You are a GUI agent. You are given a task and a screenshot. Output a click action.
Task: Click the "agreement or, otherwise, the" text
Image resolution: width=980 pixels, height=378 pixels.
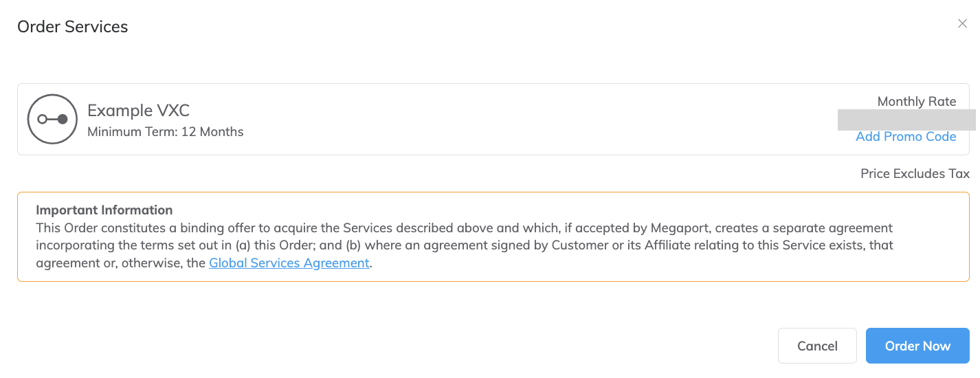[121, 263]
